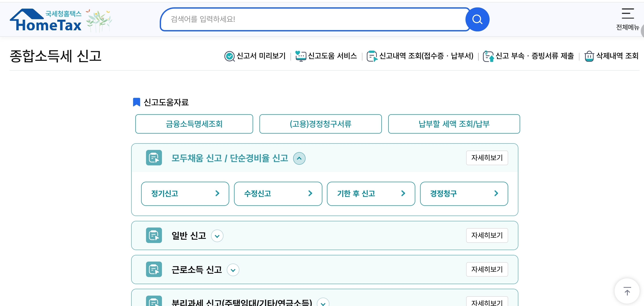This screenshot has height=306, width=644.
Task: Click 자세히보기 for 근로소득 신고
Action: tap(487, 269)
